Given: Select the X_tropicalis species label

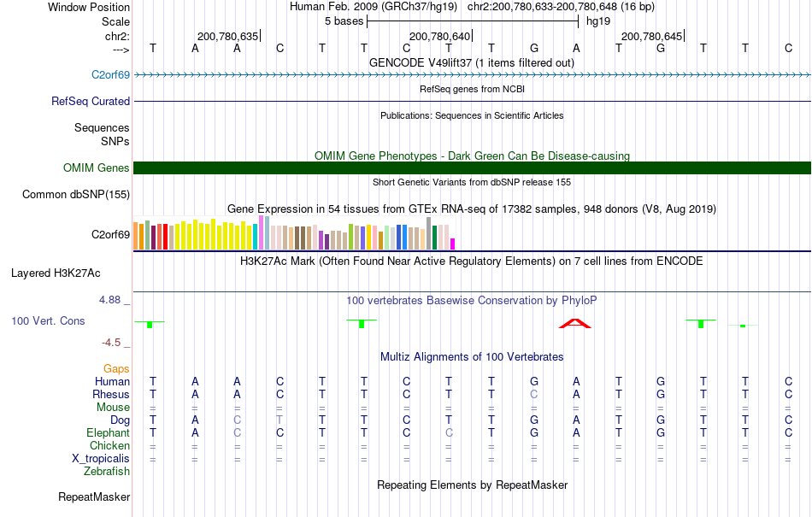Looking at the screenshot, I should click(101, 459).
